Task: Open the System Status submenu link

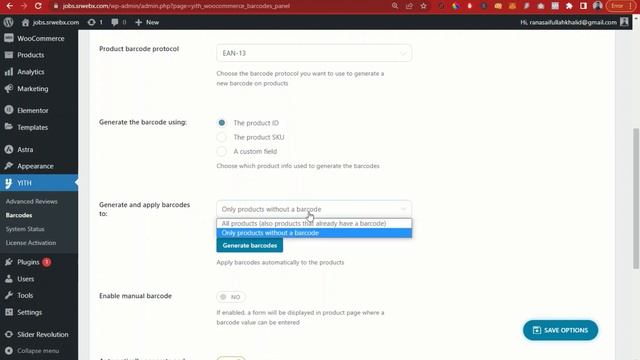Action: tap(25, 229)
